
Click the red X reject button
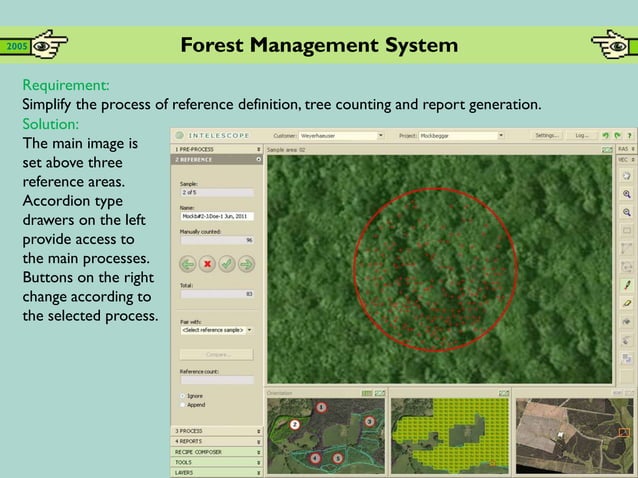click(207, 264)
